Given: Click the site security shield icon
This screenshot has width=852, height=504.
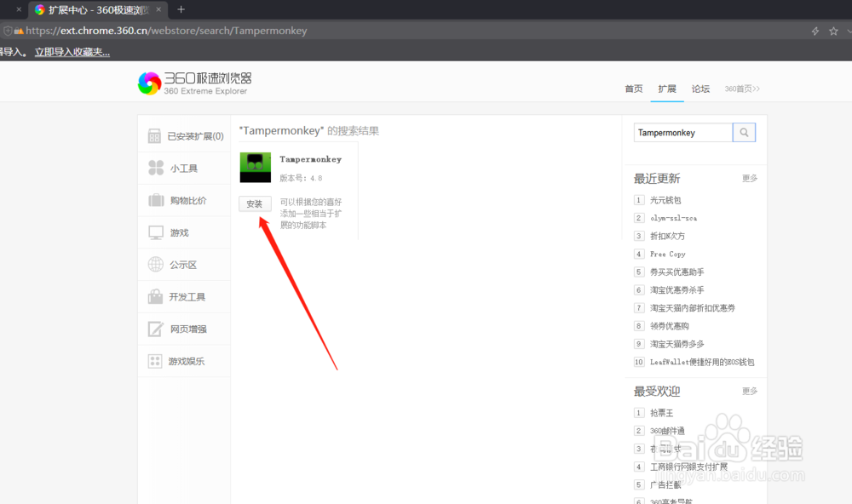Looking at the screenshot, I should click(8, 31).
